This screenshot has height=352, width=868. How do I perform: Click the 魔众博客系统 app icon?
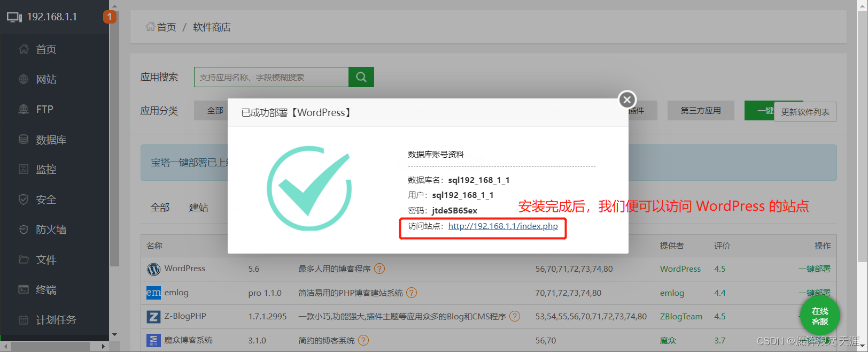click(153, 340)
